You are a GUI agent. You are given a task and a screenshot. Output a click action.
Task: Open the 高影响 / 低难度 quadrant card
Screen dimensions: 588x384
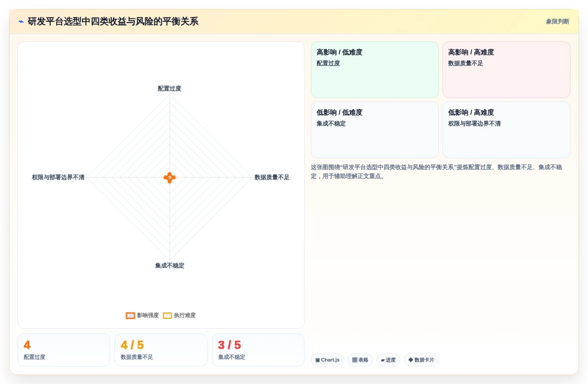[x=375, y=70]
